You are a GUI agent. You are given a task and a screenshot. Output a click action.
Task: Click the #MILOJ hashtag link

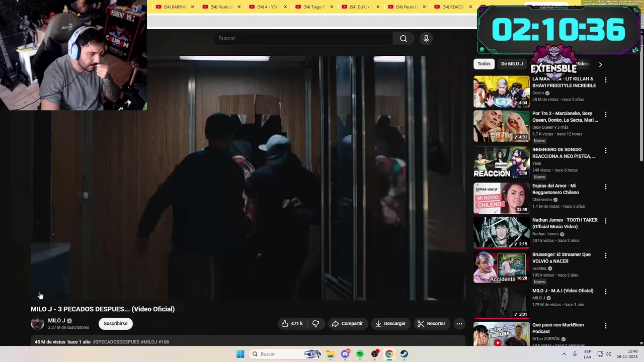click(149, 342)
